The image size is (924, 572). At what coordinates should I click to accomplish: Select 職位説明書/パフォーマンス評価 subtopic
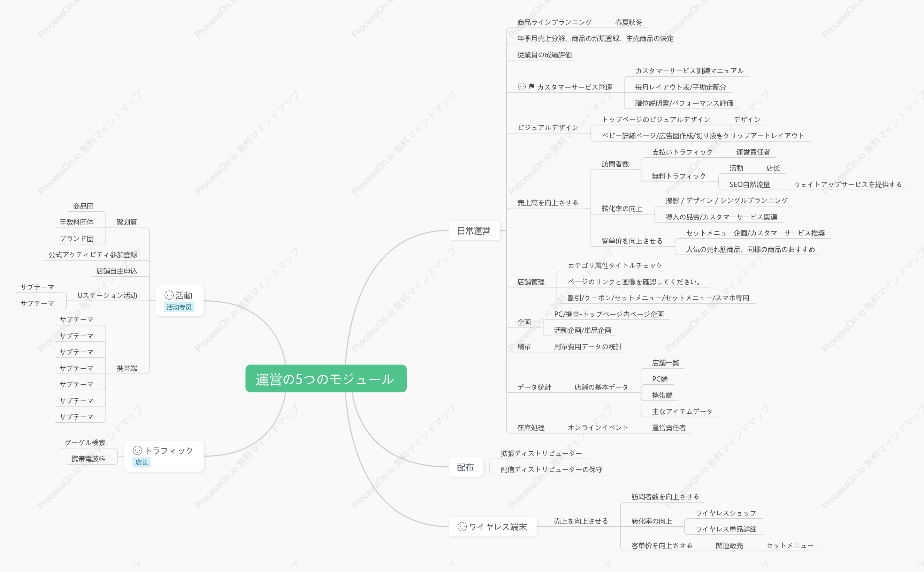[684, 103]
